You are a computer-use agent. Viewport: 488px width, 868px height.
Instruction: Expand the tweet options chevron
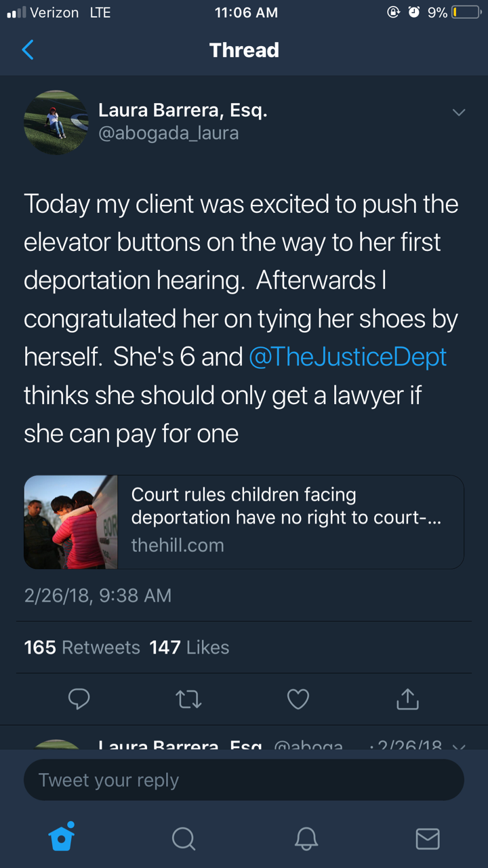click(x=459, y=113)
